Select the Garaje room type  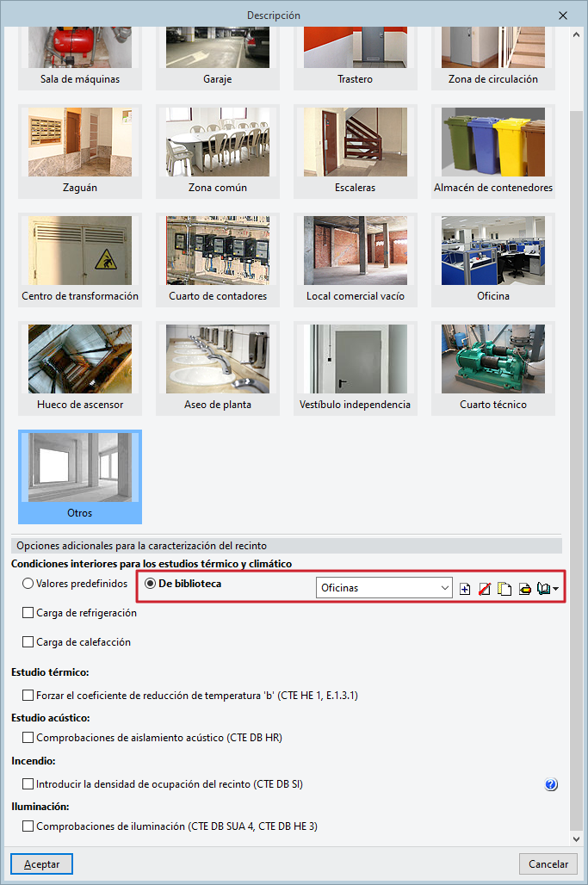[x=218, y=58]
